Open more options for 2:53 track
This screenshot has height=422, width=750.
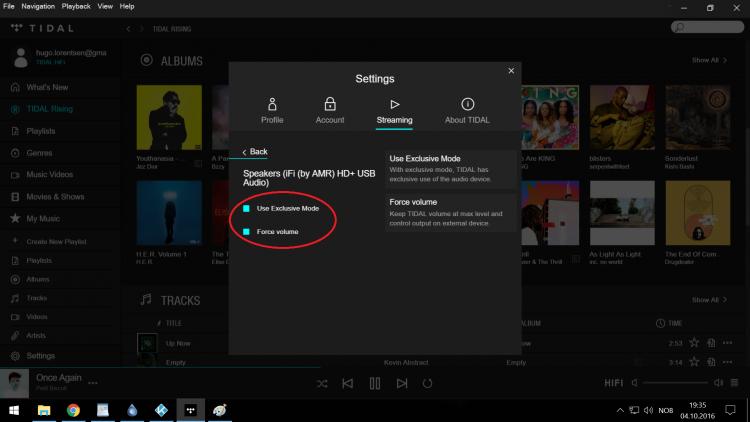tap(728, 343)
